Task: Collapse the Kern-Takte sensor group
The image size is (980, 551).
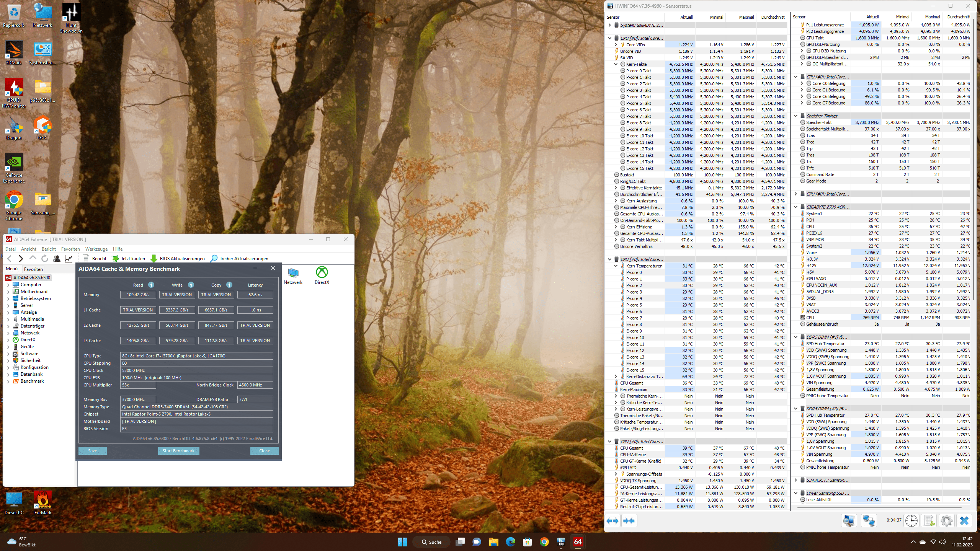Action: [616, 64]
